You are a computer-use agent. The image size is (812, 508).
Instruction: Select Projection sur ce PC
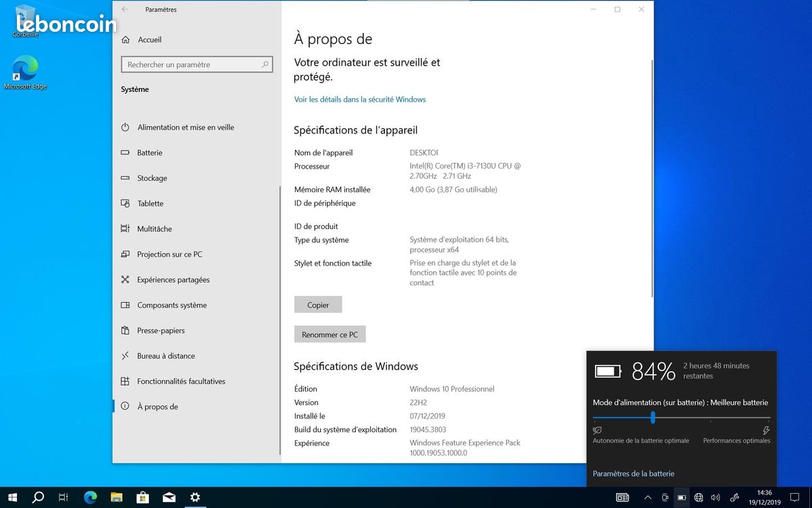click(170, 255)
